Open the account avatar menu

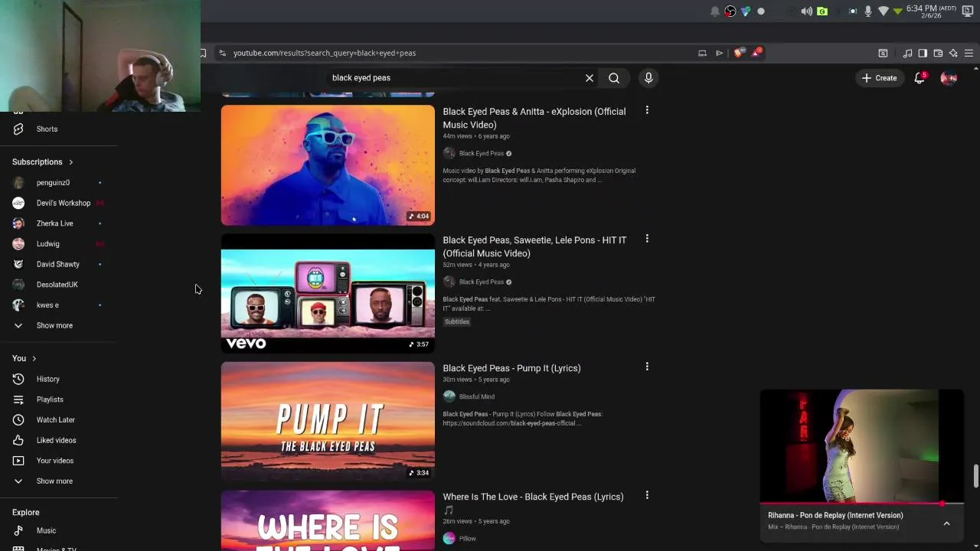[949, 77]
